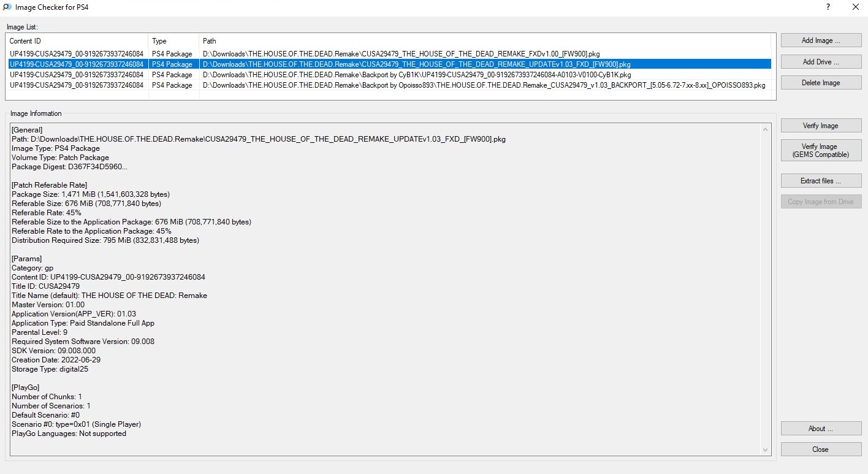868x474 pixels.
Task: Click 'Required System Software Version: 09.008'
Action: [x=83, y=342]
